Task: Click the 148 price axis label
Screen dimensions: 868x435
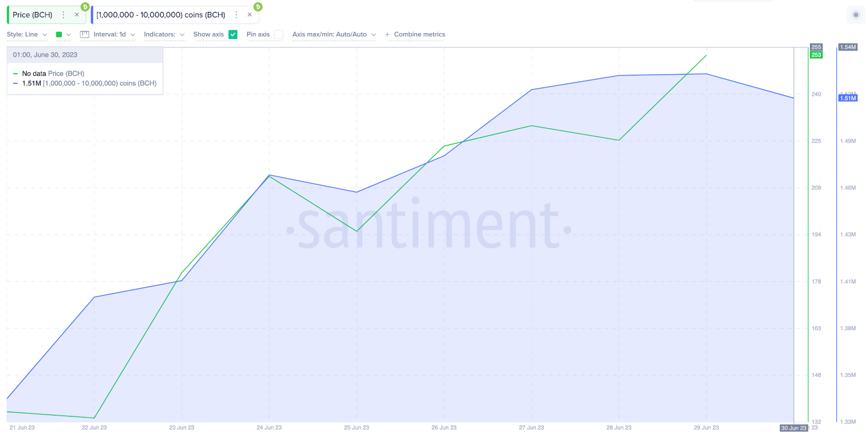Action: [816, 375]
